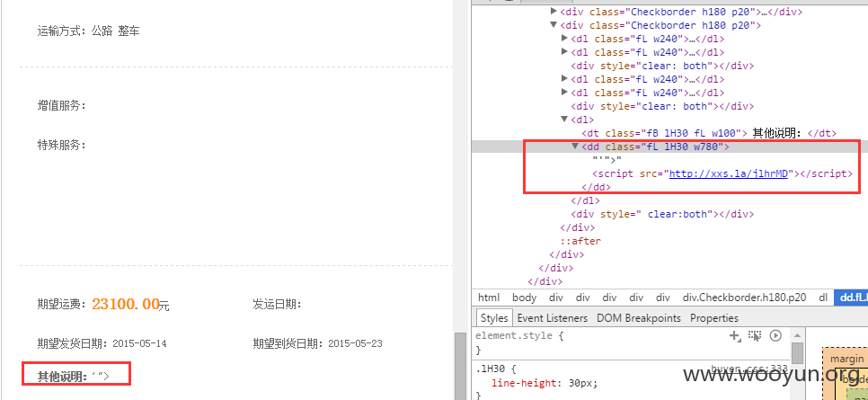The width and height of the screenshot is (868, 400).
Task: Click the 期望运费 label
Action: click(x=61, y=304)
